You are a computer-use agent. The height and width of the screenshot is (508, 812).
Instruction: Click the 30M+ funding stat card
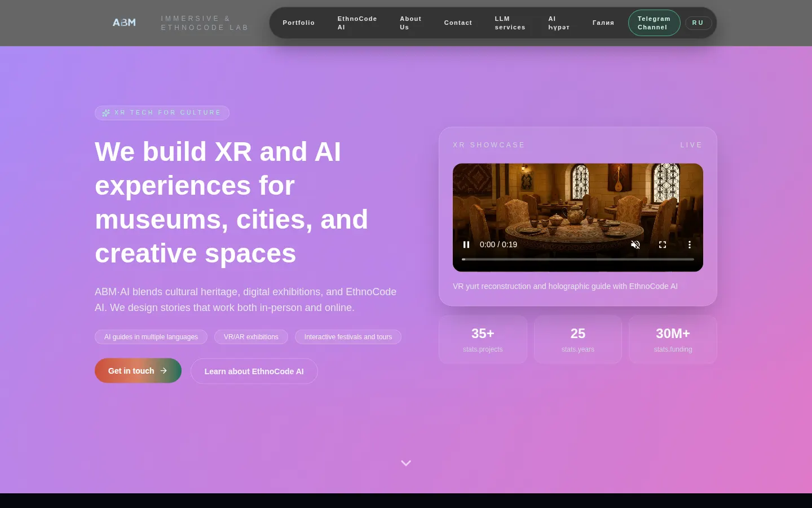point(673,339)
